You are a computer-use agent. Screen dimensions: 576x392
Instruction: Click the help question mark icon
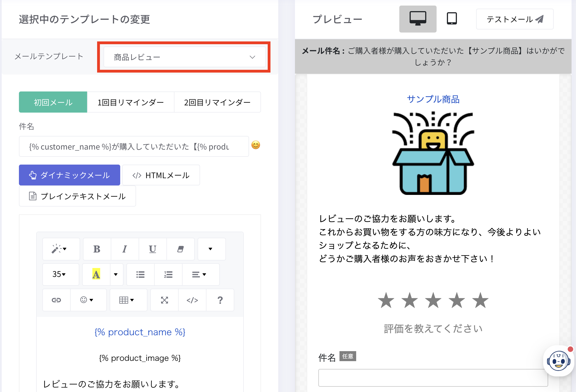click(x=220, y=300)
